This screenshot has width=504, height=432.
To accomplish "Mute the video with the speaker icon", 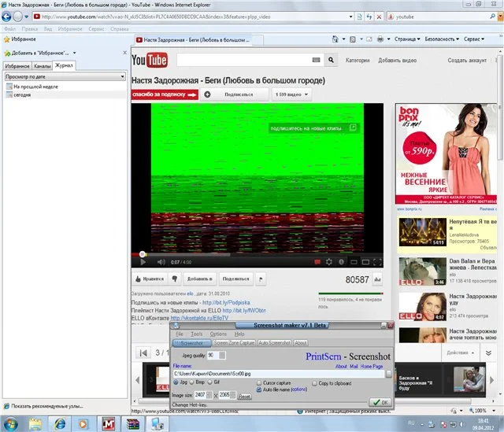I will 161,262.
